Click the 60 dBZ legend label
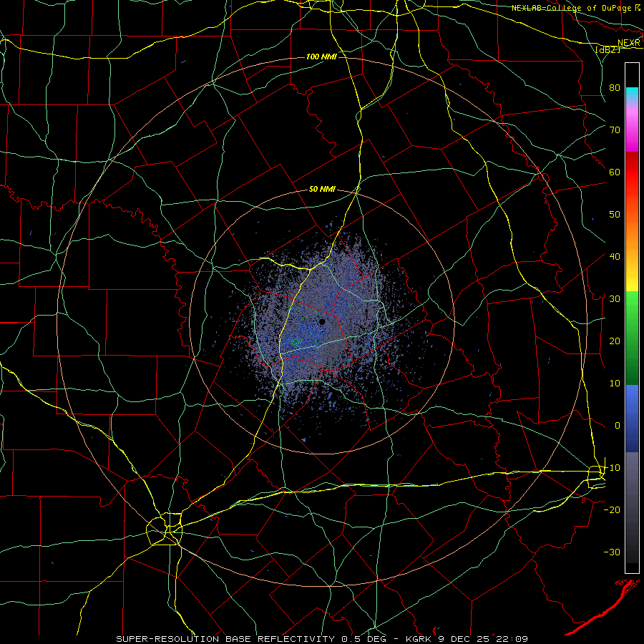The image size is (644, 644). [615, 172]
